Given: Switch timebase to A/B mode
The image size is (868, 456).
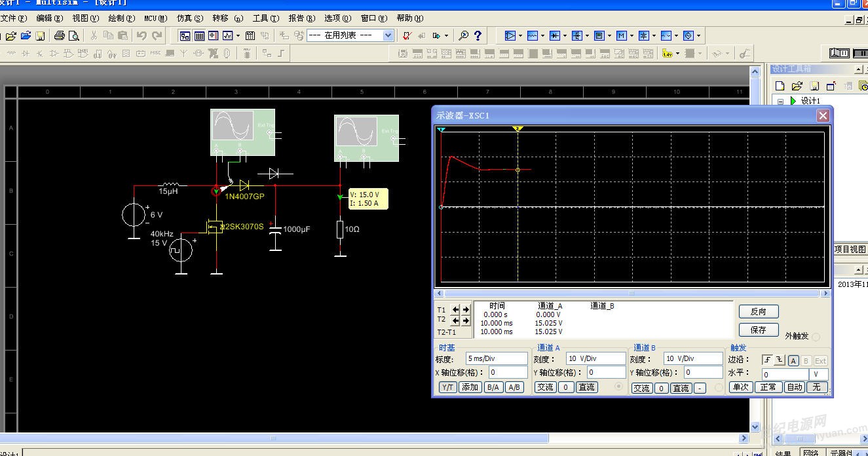Looking at the screenshot, I should point(514,387).
